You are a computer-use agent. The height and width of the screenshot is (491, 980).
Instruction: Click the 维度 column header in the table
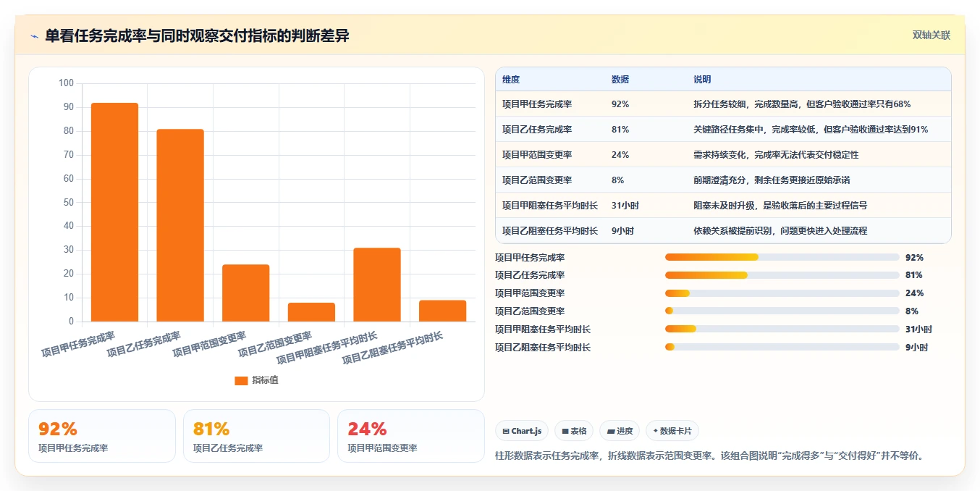511,80
